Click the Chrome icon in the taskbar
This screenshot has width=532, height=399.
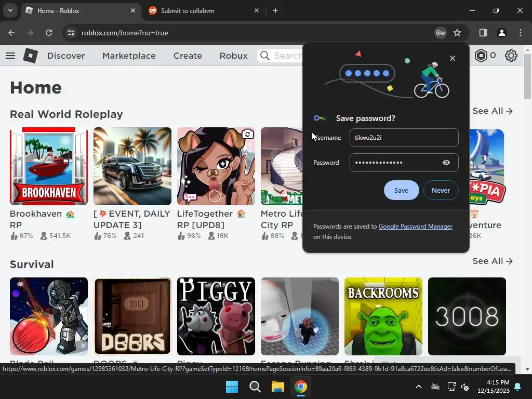click(x=301, y=387)
